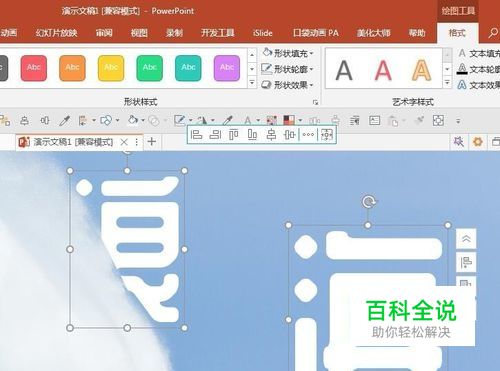
Task: Open the iSlide ribbon tab
Action: (263, 33)
